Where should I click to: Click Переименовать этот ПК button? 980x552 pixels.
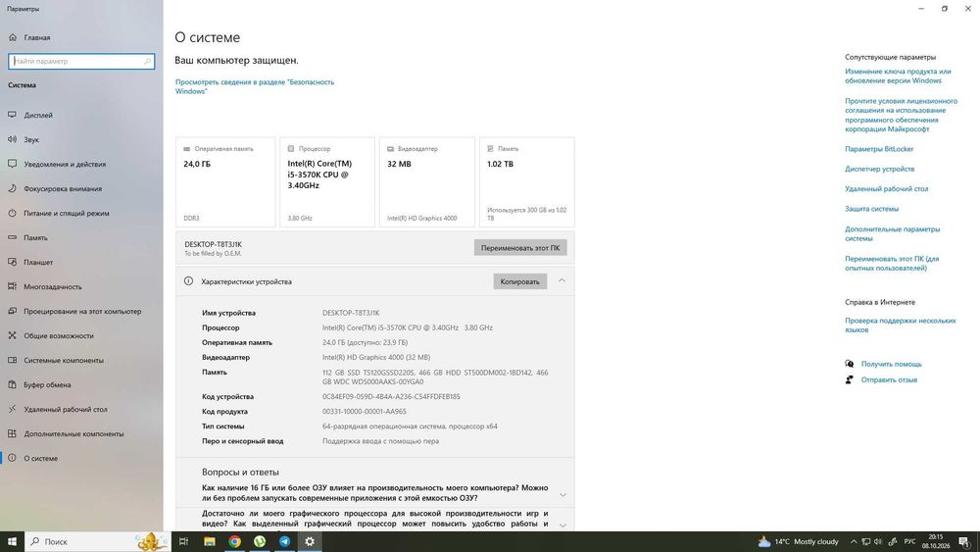point(520,247)
